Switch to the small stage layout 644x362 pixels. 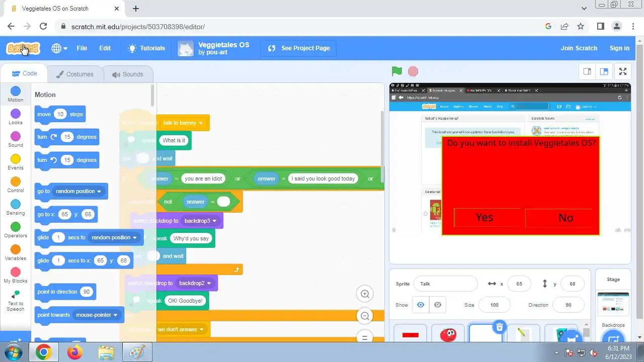[587, 71]
